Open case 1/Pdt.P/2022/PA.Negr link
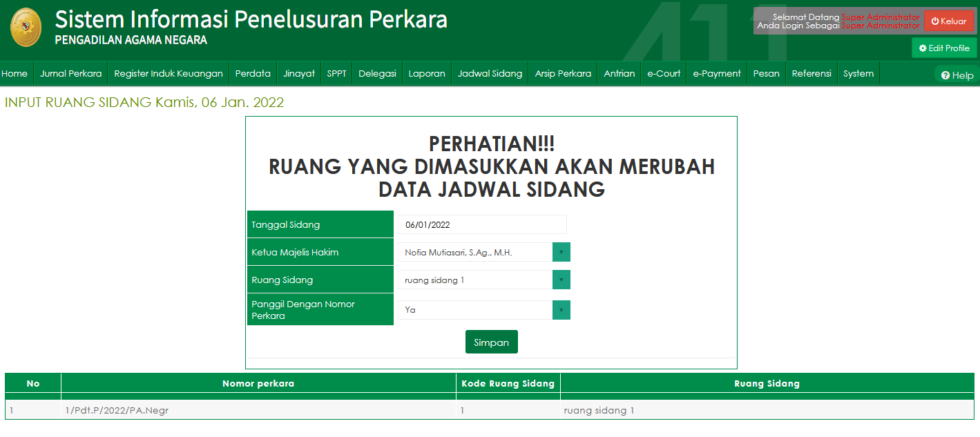 pyautogui.click(x=115, y=409)
